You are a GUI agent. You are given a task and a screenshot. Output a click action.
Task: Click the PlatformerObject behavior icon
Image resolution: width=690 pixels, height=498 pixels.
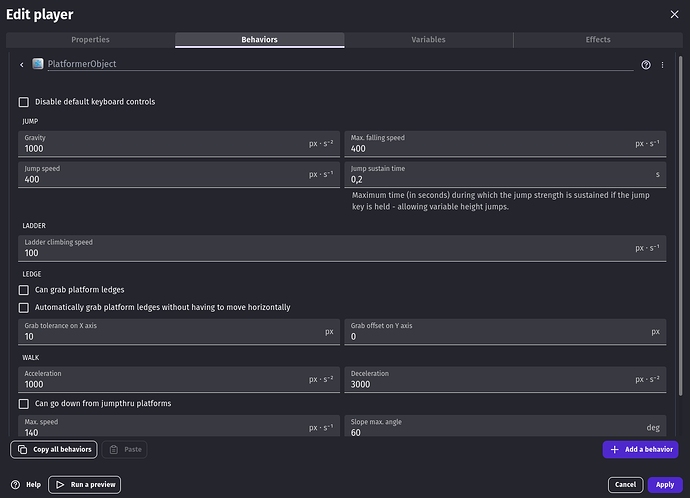click(x=38, y=64)
